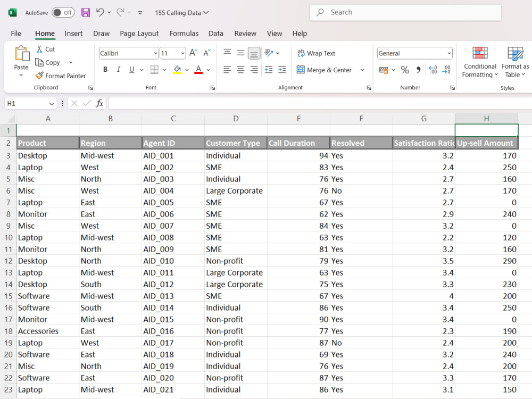Switch to the Data tab
The width and height of the screenshot is (532, 399).
[216, 33]
